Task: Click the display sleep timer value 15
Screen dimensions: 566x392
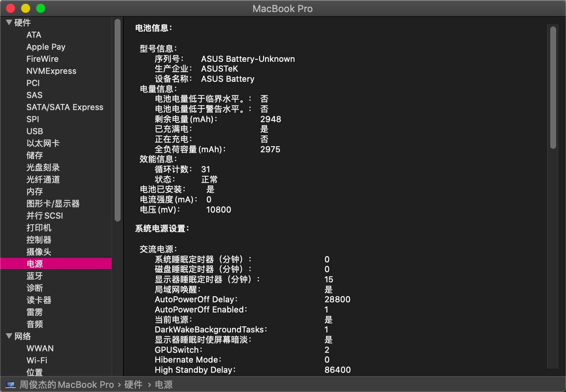Action: 329,279
